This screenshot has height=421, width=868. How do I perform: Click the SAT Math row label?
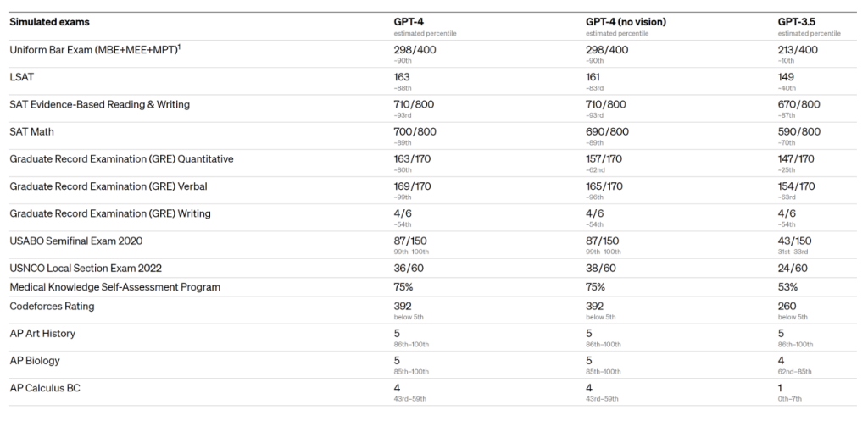click(31, 131)
